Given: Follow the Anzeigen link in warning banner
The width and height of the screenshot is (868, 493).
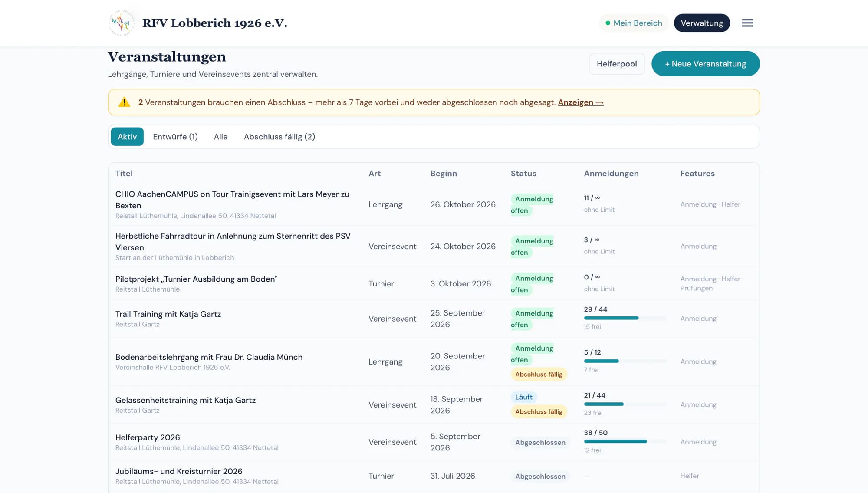Looking at the screenshot, I should tap(581, 102).
